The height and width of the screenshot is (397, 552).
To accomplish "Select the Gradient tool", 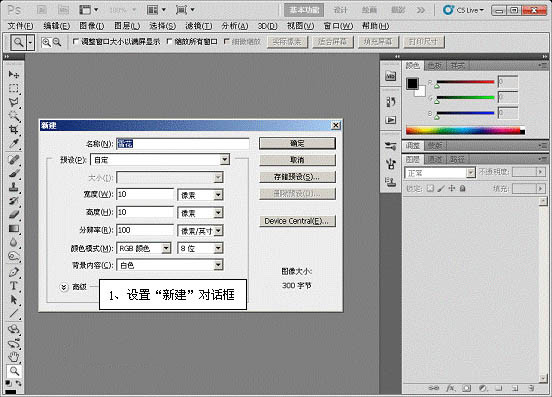I will pyautogui.click(x=14, y=228).
